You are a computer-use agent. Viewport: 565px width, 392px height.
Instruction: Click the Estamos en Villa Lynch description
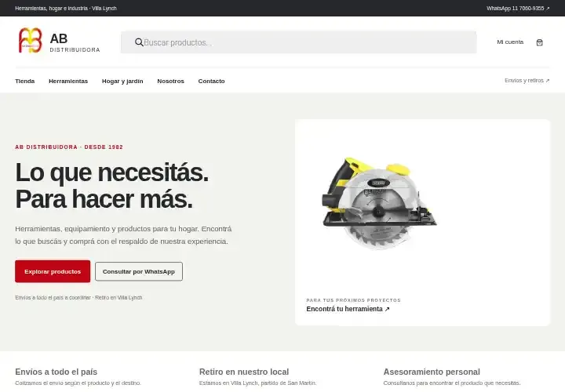(257, 383)
